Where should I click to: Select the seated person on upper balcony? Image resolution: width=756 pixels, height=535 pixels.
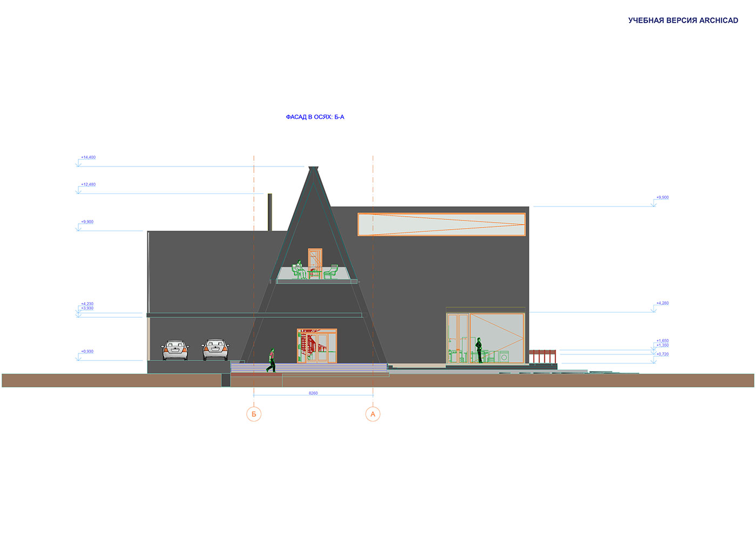tap(299, 269)
